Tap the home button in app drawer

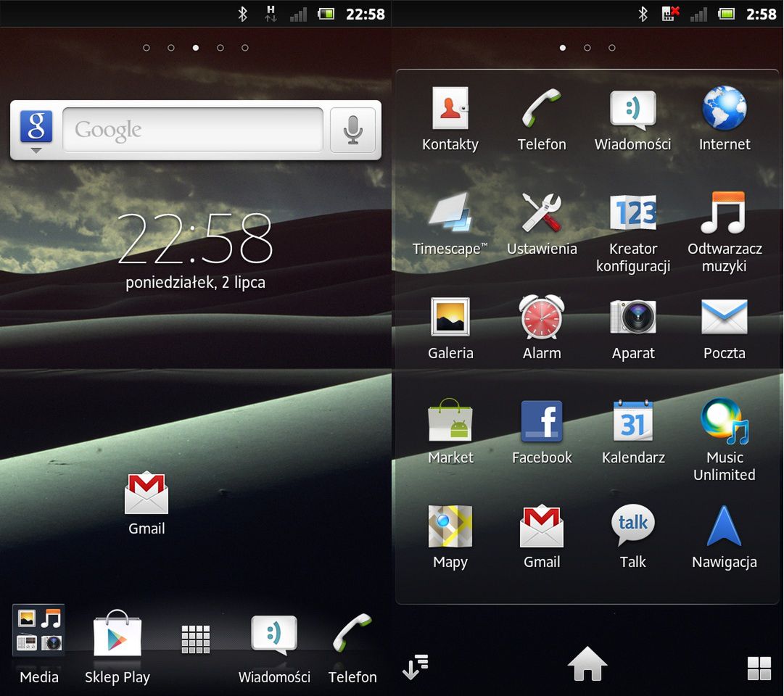click(587, 664)
